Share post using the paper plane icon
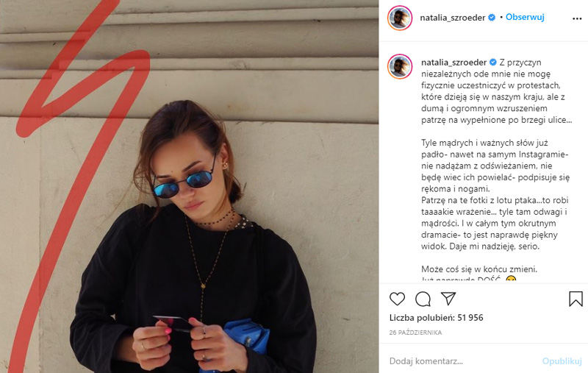 (448, 298)
